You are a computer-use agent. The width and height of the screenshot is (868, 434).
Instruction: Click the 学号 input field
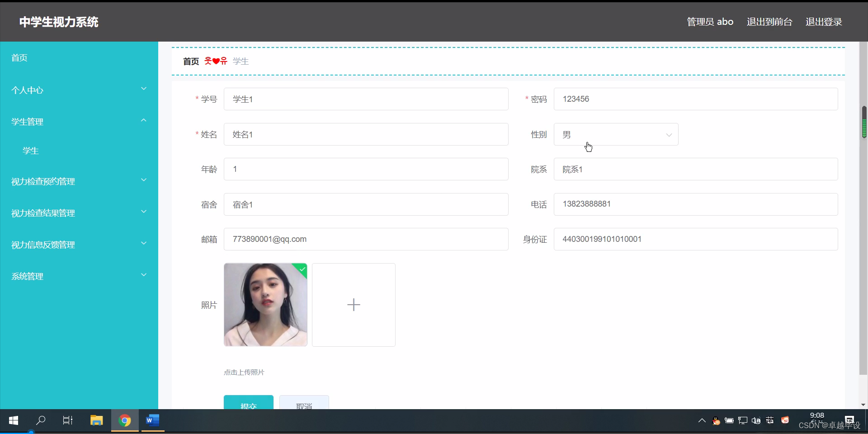coord(365,99)
